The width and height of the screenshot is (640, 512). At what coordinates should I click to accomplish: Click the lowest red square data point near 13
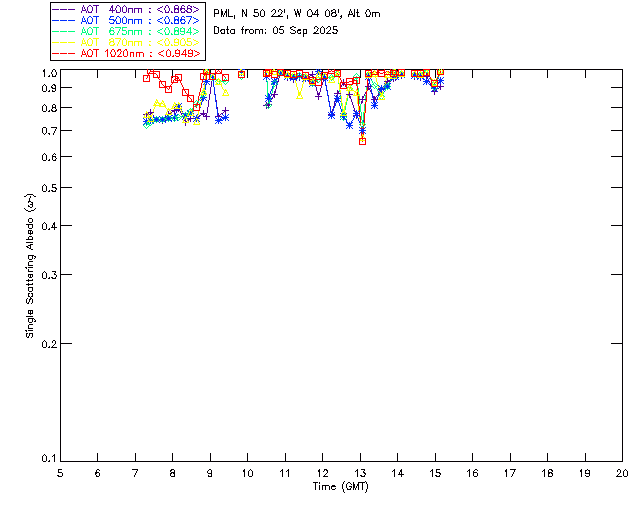point(362,142)
